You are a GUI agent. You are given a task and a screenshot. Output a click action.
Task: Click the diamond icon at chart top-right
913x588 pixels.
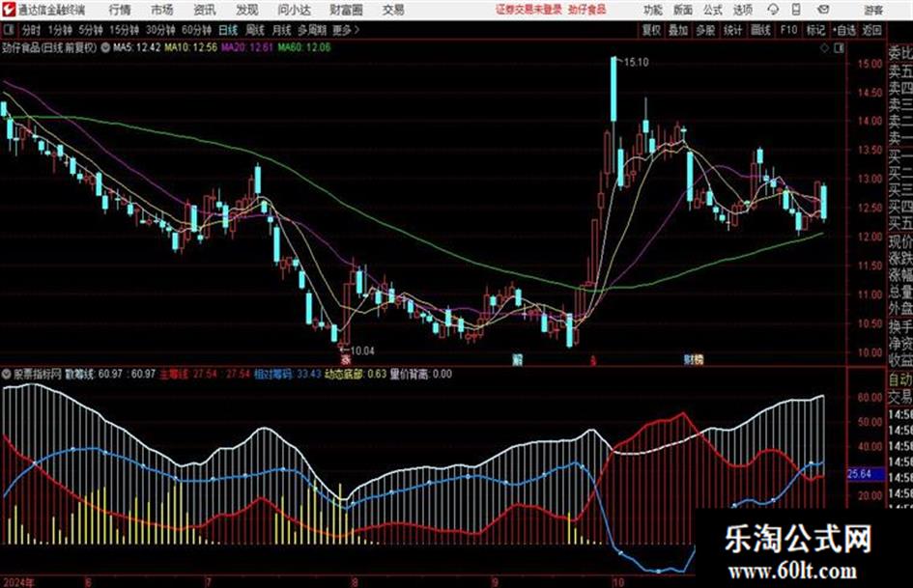coord(824,48)
